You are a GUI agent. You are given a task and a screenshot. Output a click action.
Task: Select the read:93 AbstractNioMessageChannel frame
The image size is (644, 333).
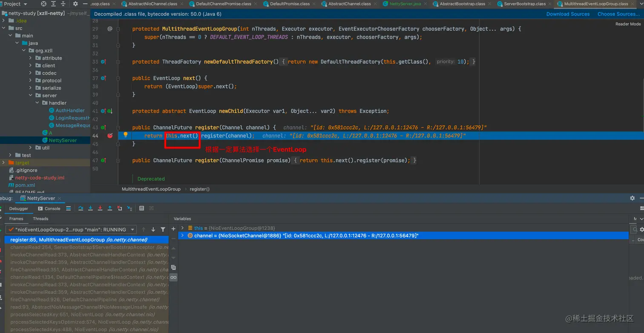(87, 307)
